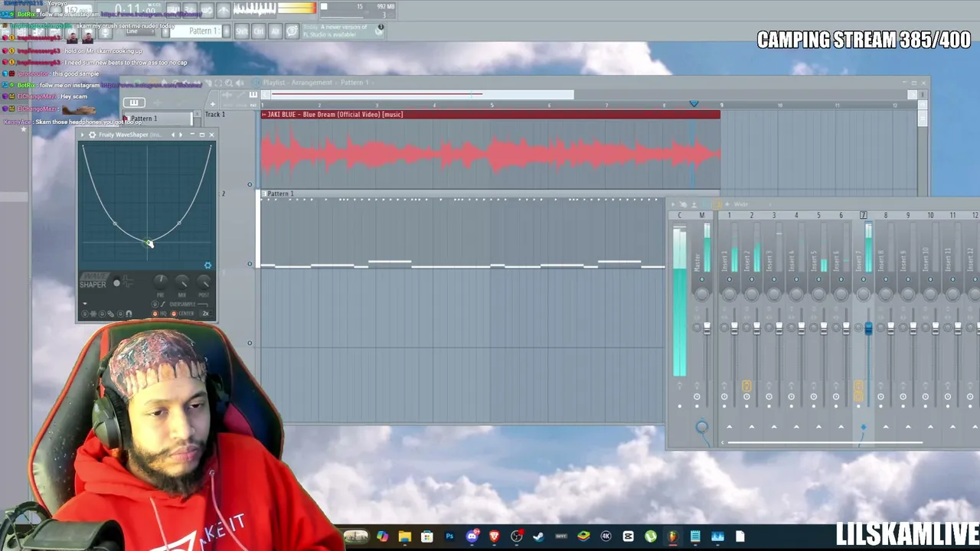980x551 pixels.
Task: Mute mixer Insert 1
Action: pos(729,279)
